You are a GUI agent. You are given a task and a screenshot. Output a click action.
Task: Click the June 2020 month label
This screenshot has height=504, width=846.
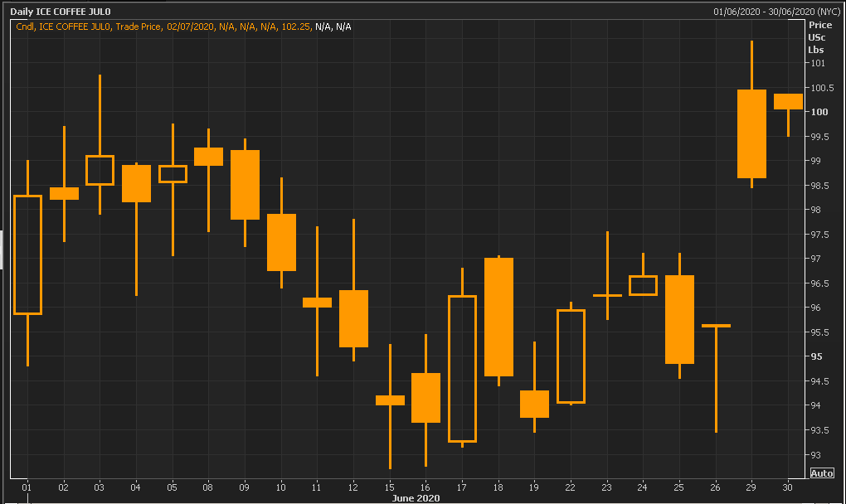tap(416, 498)
